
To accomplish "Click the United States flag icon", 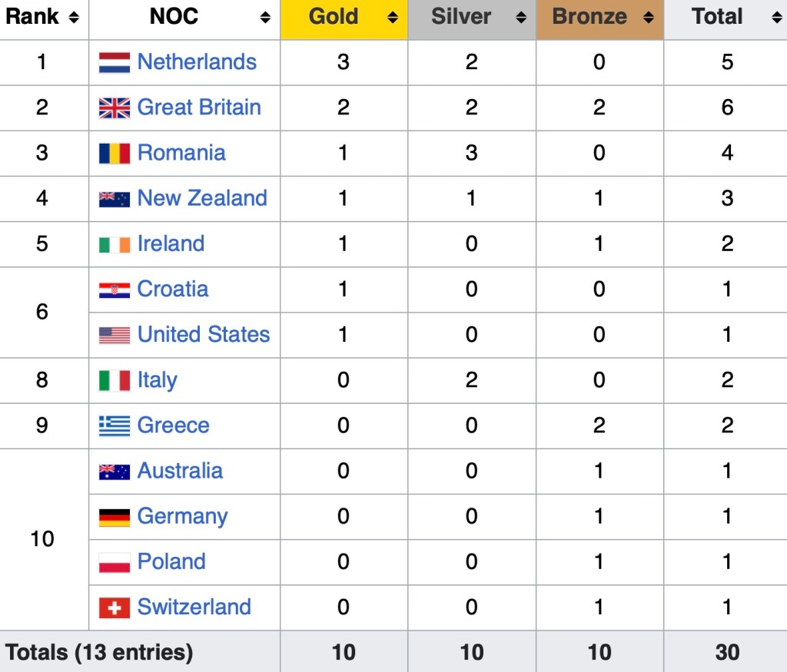I will point(114,335).
